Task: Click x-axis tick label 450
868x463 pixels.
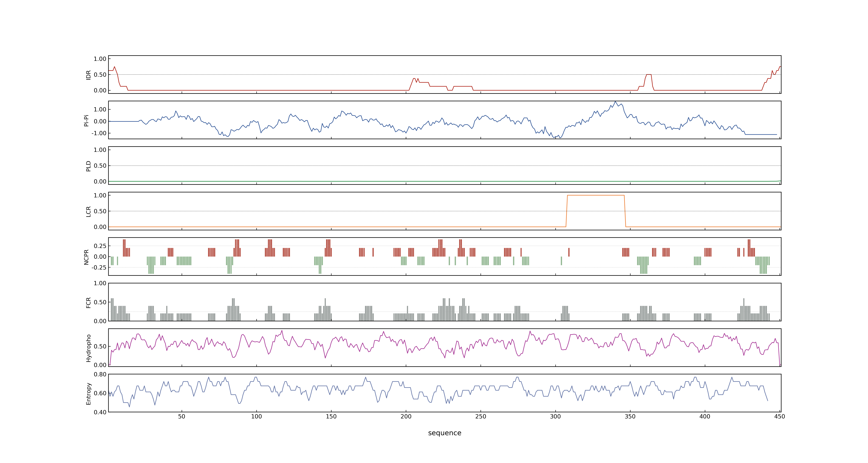Action: point(780,416)
